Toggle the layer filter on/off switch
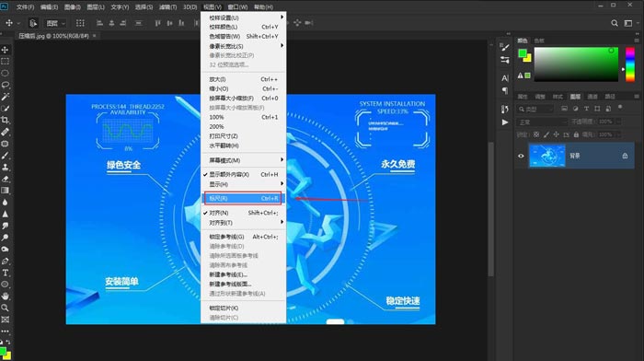This screenshot has width=644, height=361. coord(620,108)
